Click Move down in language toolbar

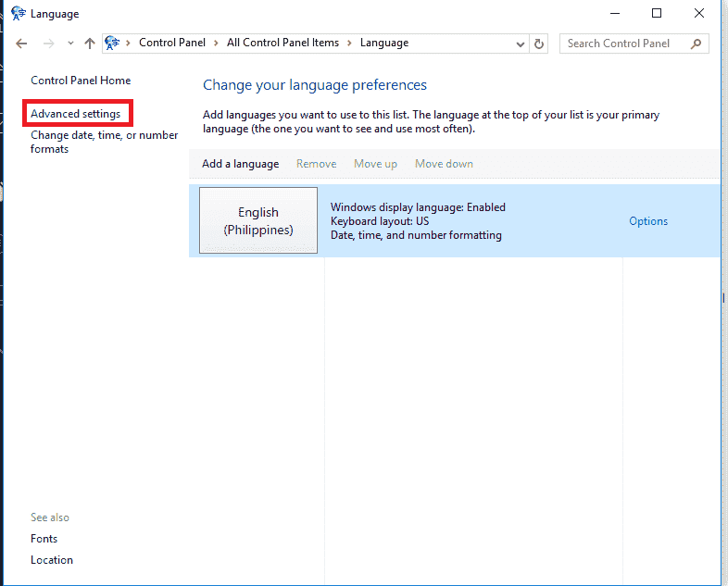coord(444,164)
